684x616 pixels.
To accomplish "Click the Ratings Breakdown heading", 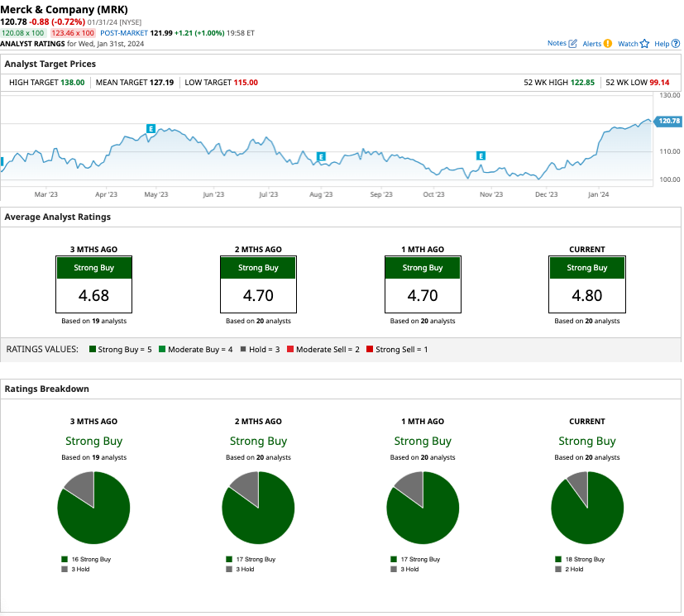I will [x=46, y=389].
